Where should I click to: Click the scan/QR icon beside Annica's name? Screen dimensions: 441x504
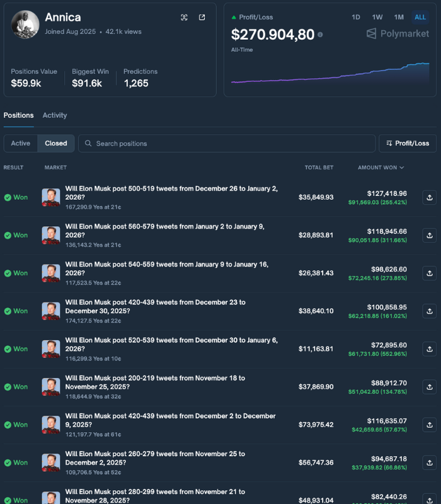point(184,18)
